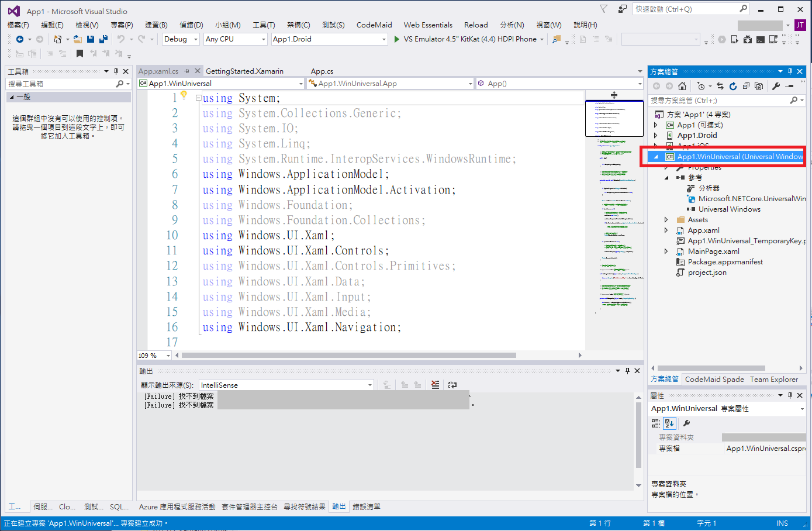
Task: Click Collapse All in Solution Explorer
Action: [x=746, y=86]
